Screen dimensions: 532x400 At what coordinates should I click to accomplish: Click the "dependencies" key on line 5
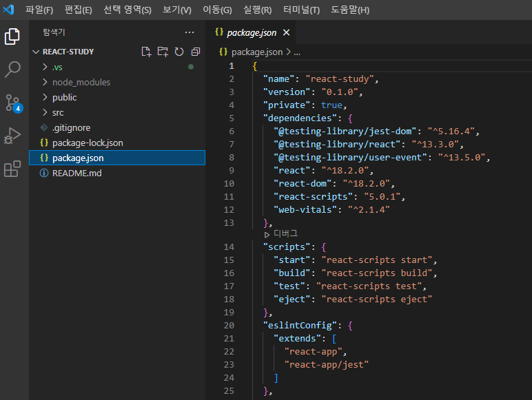click(300, 118)
